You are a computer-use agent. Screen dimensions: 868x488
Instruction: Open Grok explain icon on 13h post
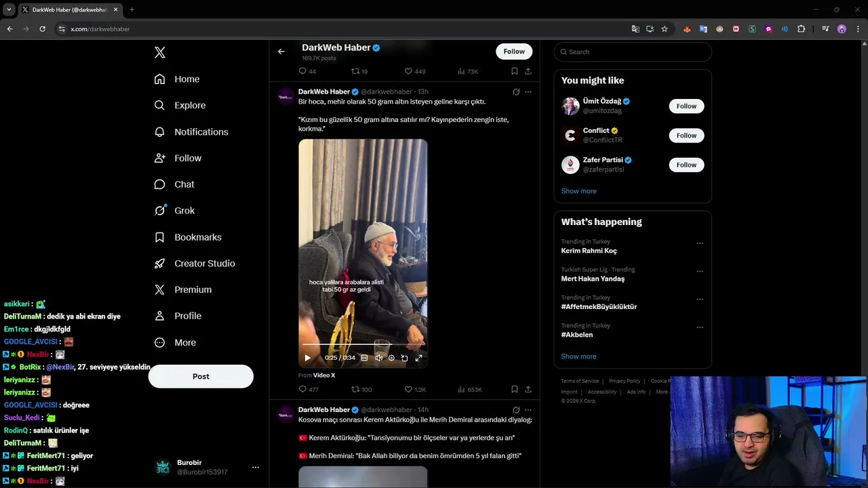[x=516, y=91]
